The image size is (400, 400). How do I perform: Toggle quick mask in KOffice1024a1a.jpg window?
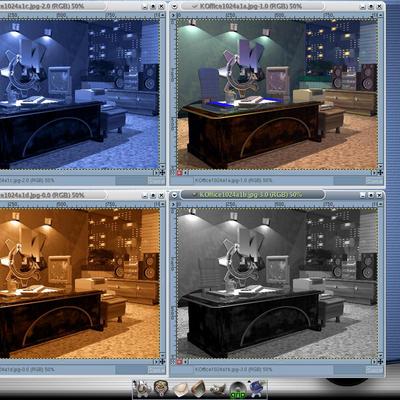click(179, 173)
